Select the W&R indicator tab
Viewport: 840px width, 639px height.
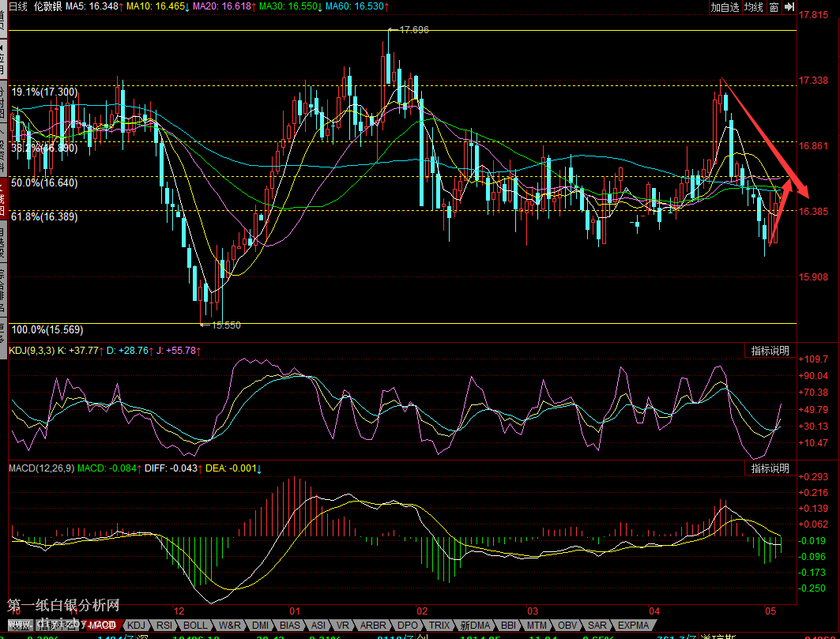coord(230,625)
